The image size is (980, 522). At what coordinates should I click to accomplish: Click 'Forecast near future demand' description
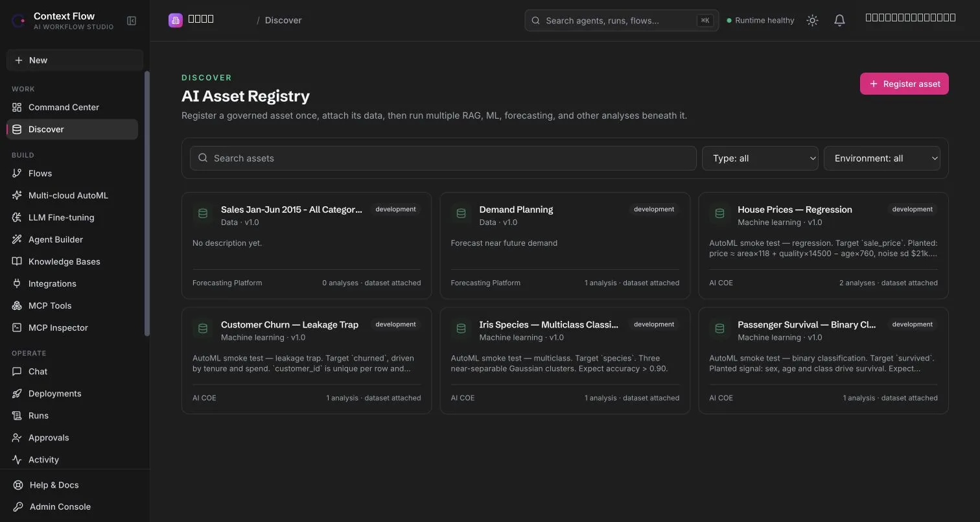tap(504, 243)
